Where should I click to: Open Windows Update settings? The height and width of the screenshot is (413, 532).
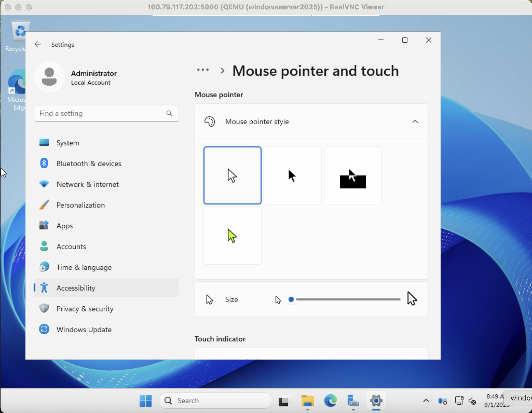[x=84, y=330]
